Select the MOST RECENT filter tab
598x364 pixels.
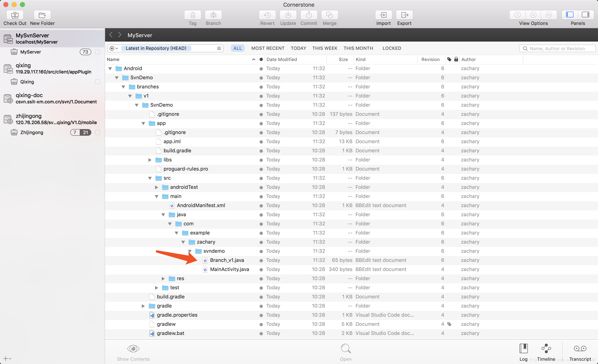[268, 48]
